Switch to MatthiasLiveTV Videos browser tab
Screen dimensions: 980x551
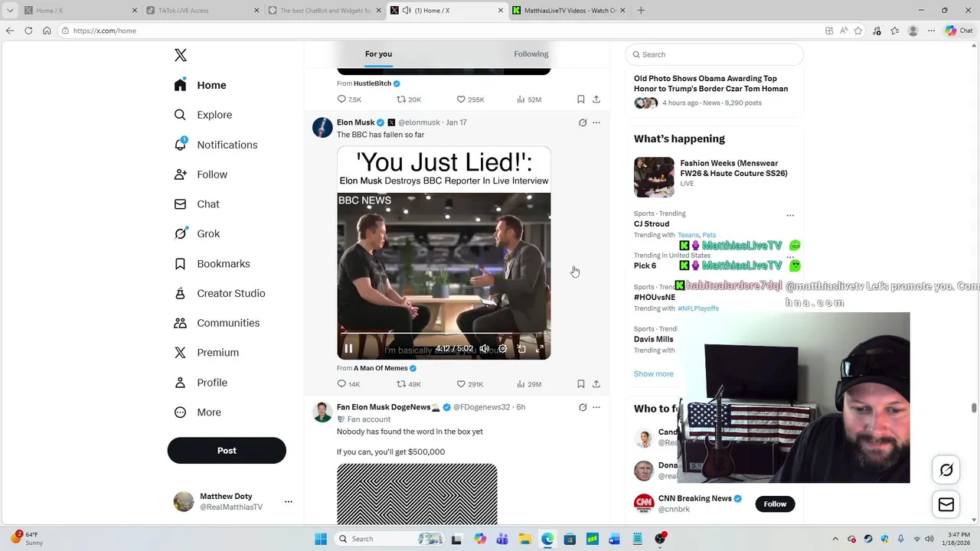pyautogui.click(x=568, y=11)
